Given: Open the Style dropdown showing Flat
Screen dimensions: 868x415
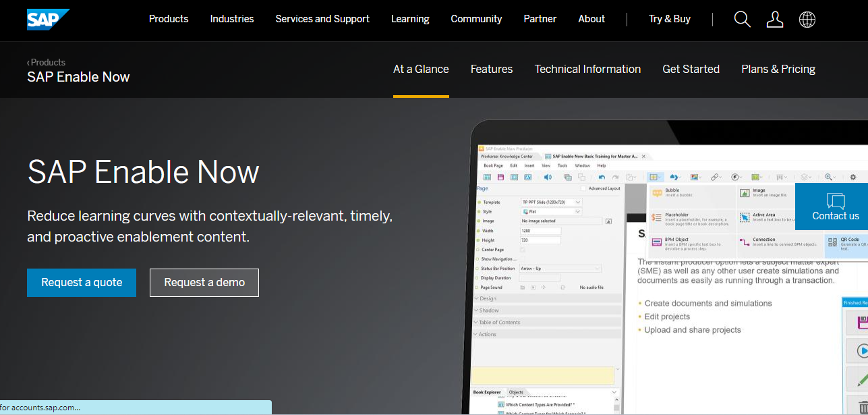Looking at the screenshot, I should point(551,211).
